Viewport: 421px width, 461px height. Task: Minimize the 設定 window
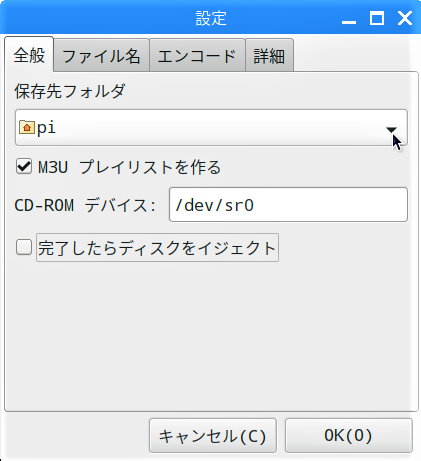point(349,19)
